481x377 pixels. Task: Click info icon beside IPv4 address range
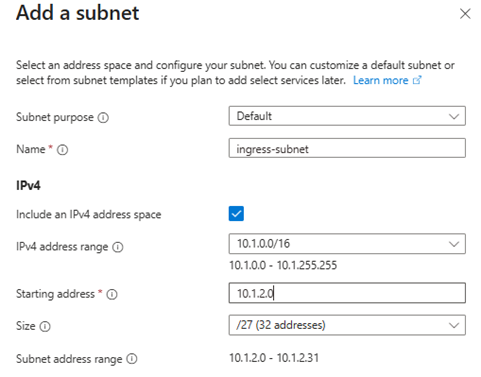pyautogui.click(x=118, y=247)
